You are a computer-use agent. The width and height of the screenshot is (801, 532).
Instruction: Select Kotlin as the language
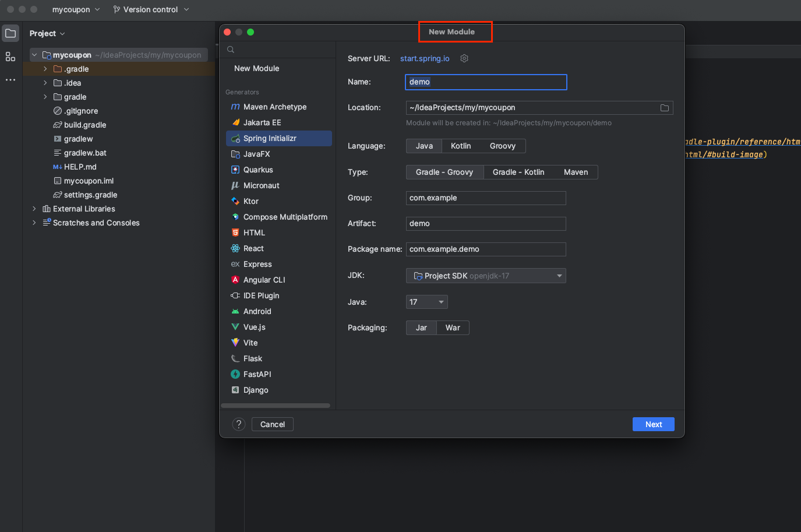pyautogui.click(x=461, y=146)
